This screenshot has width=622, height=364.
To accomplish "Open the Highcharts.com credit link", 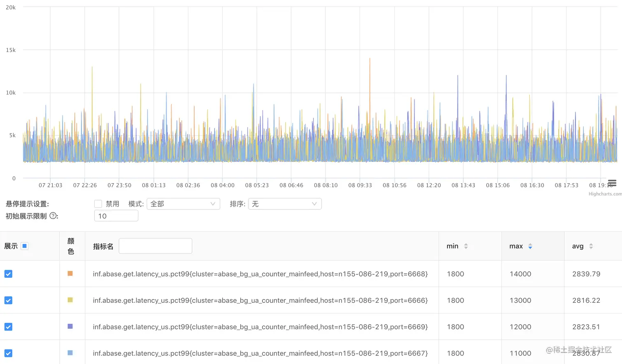I will (x=605, y=194).
